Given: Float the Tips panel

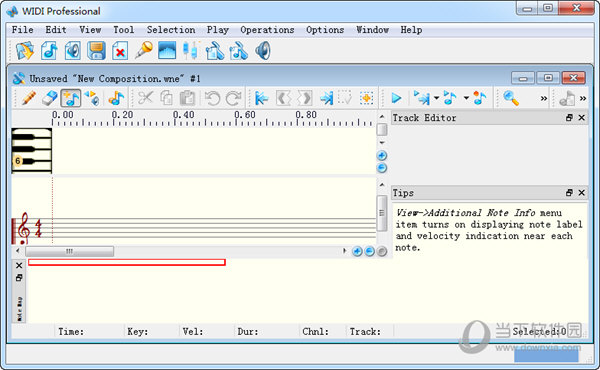Looking at the screenshot, I should pos(569,193).
